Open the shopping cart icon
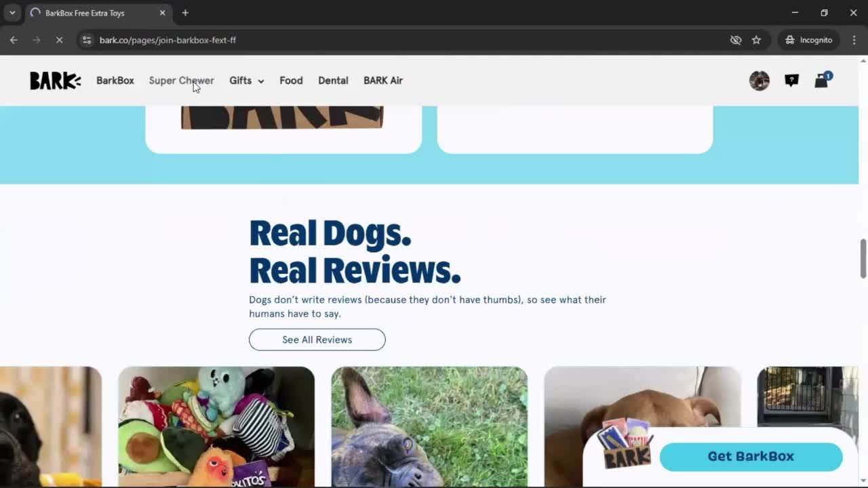This screenshot has height=488, width=868. click(x=822, y=80)
